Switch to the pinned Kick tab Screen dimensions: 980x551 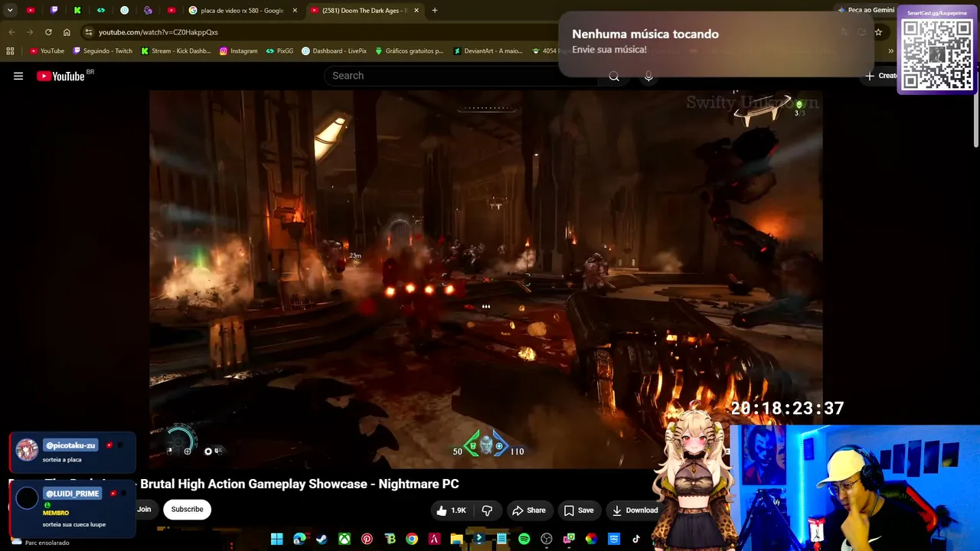coord(77,11)
